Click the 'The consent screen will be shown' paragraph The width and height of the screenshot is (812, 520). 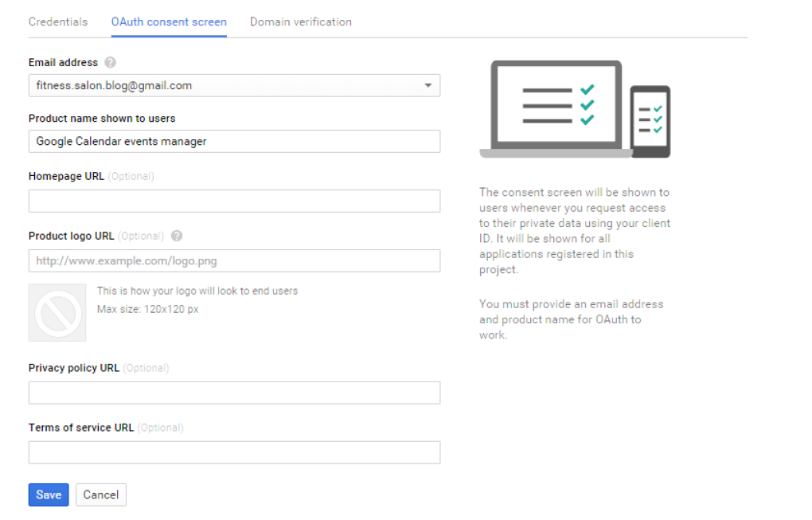(x=575, y=231)
